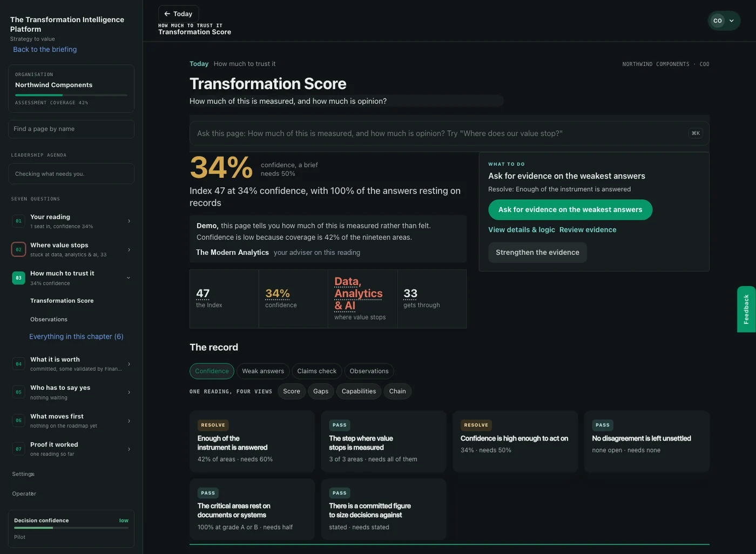The height and width of the screenshot is (554, 756).
Task: Switch to the Observations record tab
Action: (369, 371)
